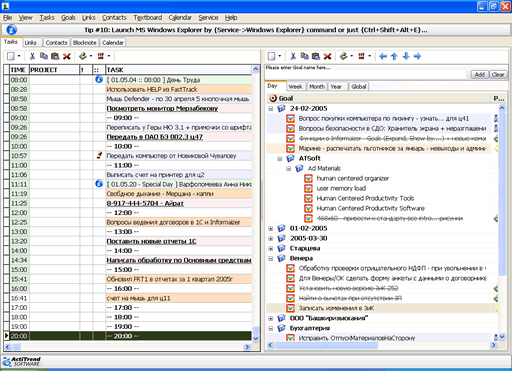Switch to the Calendar tab
Image resolution: width=512 pixels, height=371 pixels.
pyautogui.click(x=113, y=43)
